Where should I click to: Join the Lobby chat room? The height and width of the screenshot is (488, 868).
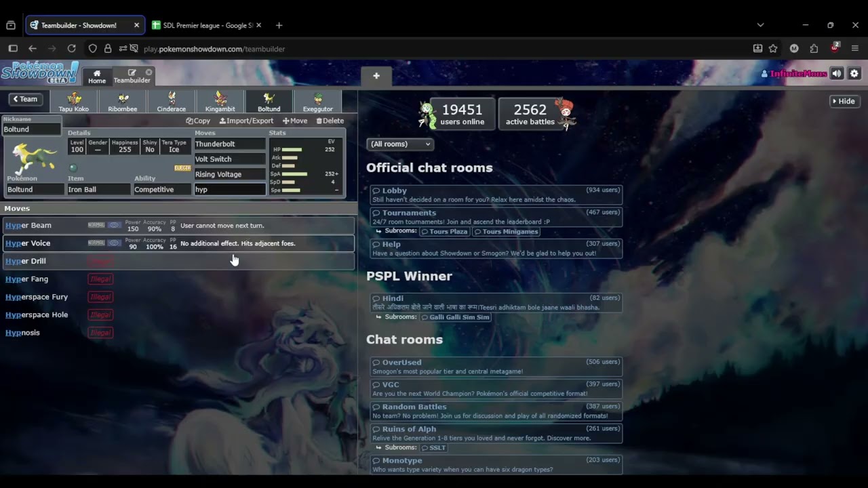pos(496,195)
